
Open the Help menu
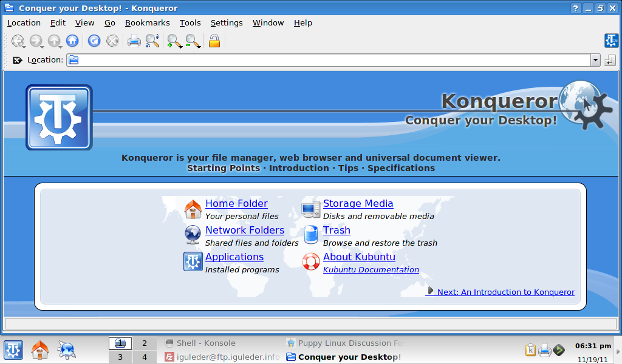point(303,23)
